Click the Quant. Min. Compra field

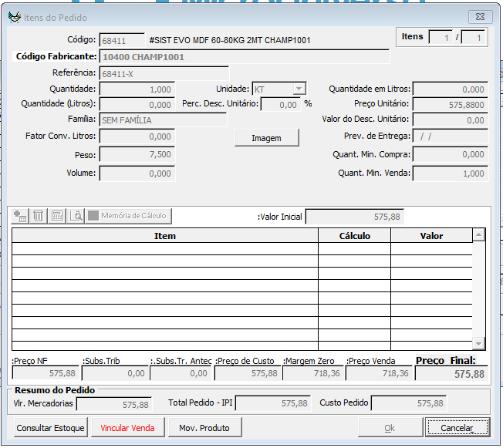[451, 154]
